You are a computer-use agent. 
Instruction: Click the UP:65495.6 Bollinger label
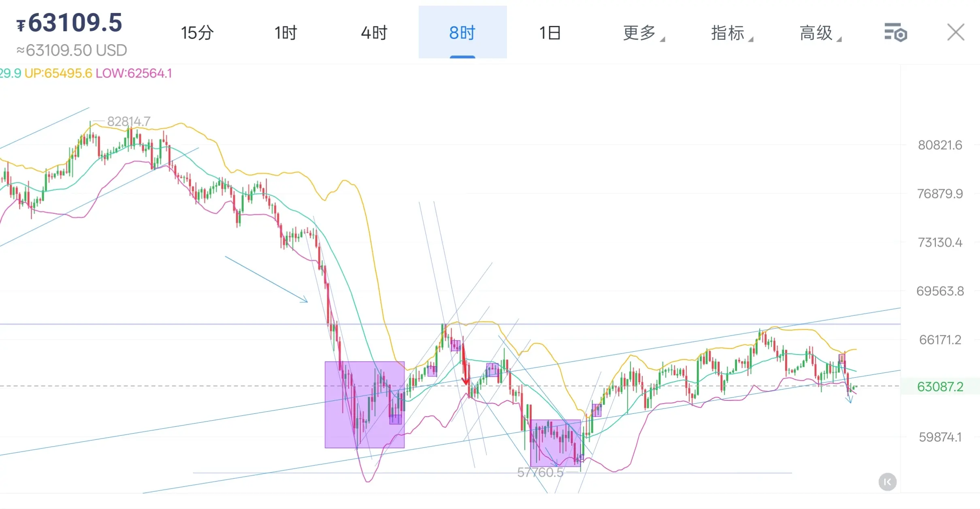click(58, 73)
